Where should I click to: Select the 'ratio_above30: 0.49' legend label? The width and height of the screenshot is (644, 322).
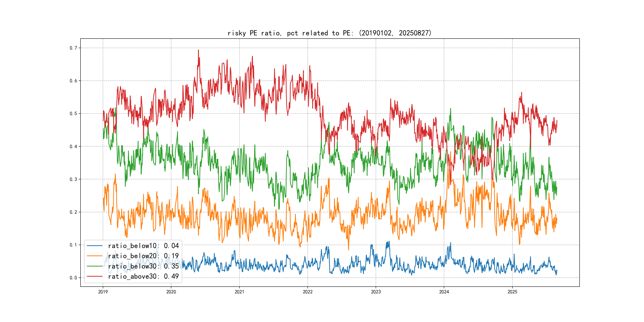[x=143, y=276]
